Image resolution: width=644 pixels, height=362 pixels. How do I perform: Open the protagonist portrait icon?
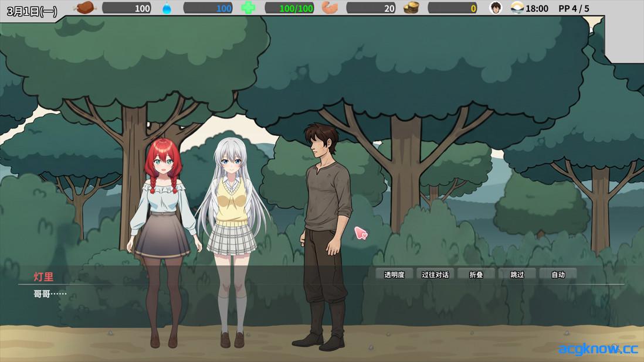click(496, 8)
